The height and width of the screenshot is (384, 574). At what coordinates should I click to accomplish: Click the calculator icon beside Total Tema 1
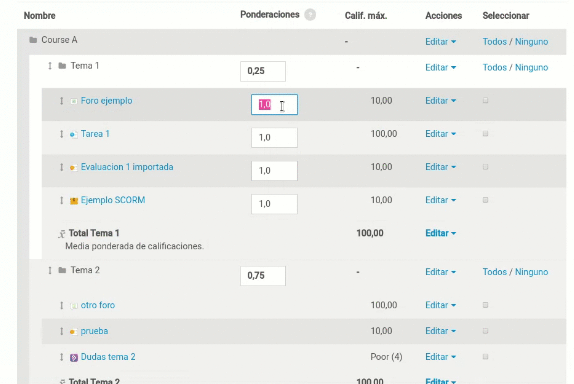point(62,234)
